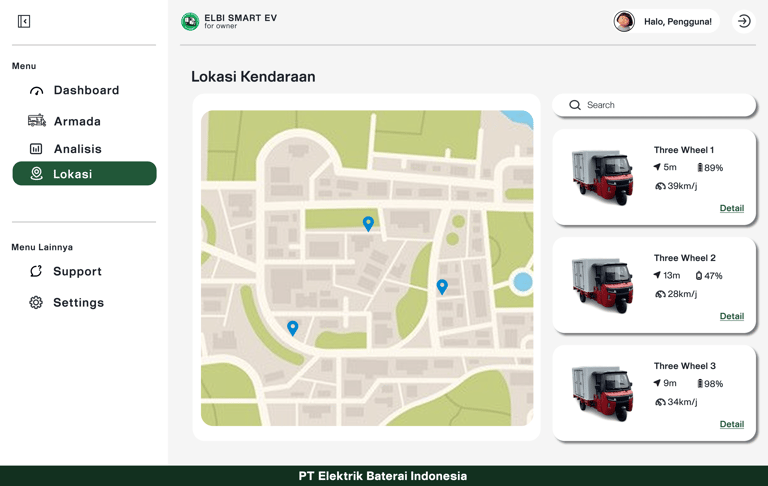Select the Lokasi menu item
This screenshot has width=768, height=486.
click(x=84, y=173)
